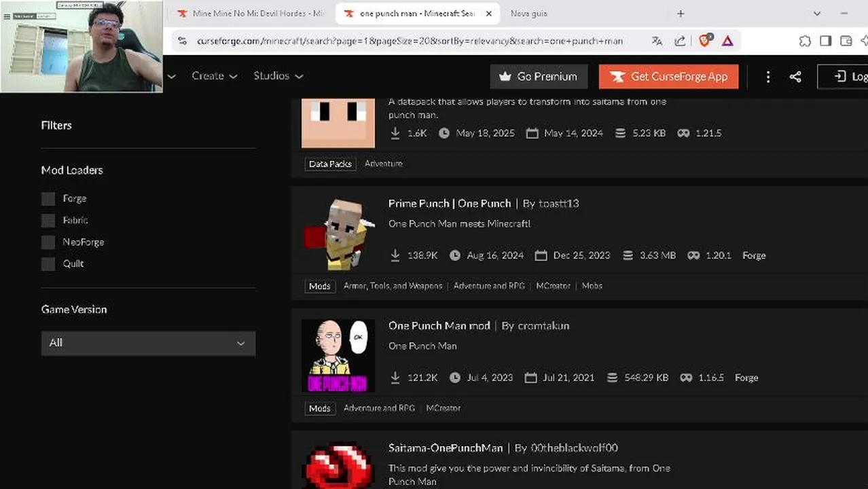Open cromtakun author profile link
Image resolution: width=868 pixels, height=489 pixels.
click(x=543, y=326)
